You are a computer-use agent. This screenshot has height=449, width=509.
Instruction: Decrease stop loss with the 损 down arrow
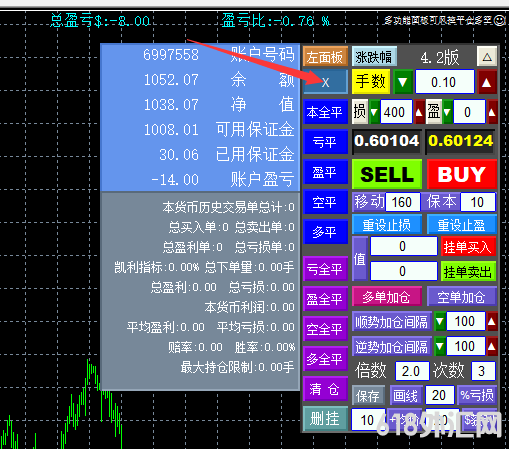coord(374,112)
